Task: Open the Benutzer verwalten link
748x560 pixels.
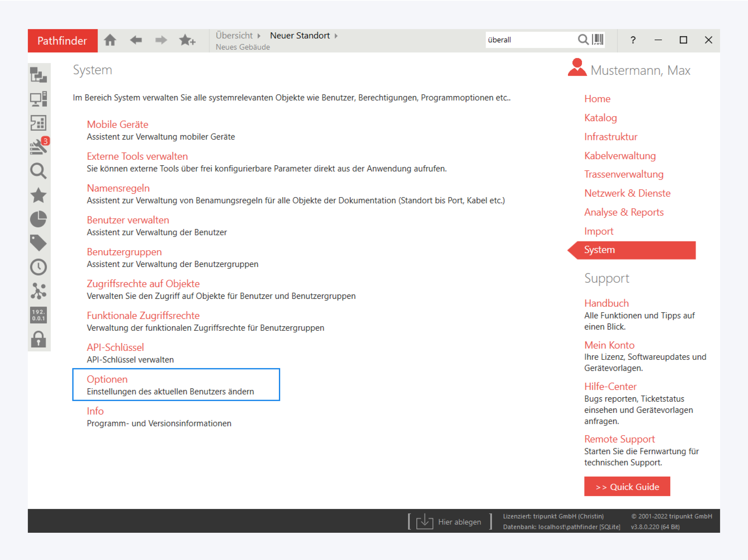Action: [128, 220]
